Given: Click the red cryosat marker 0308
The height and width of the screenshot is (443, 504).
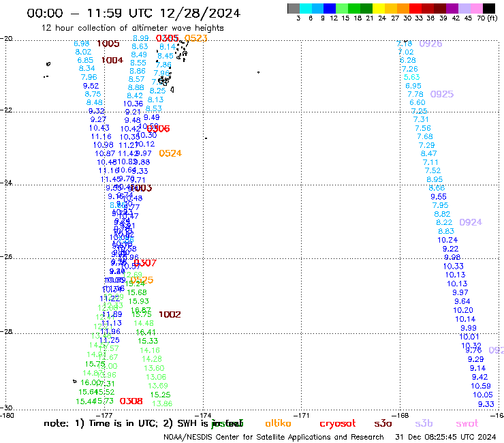Looking at the screenshot, I should point(131,401).
